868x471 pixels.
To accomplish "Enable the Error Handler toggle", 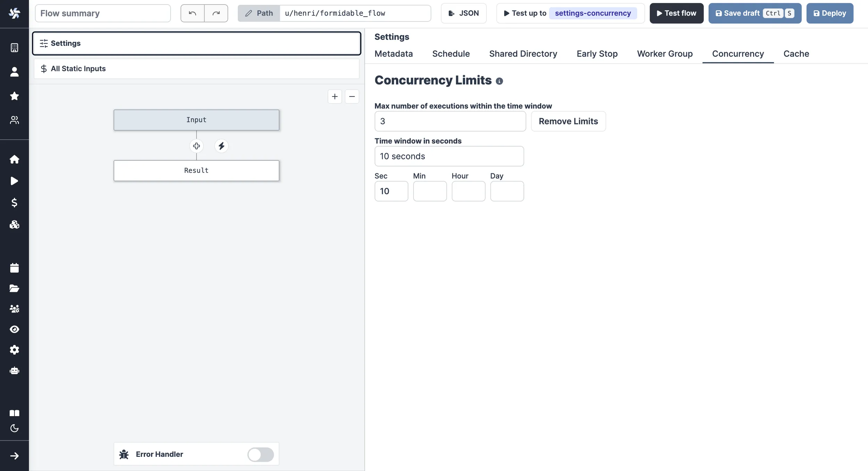I will coord(260,454).
